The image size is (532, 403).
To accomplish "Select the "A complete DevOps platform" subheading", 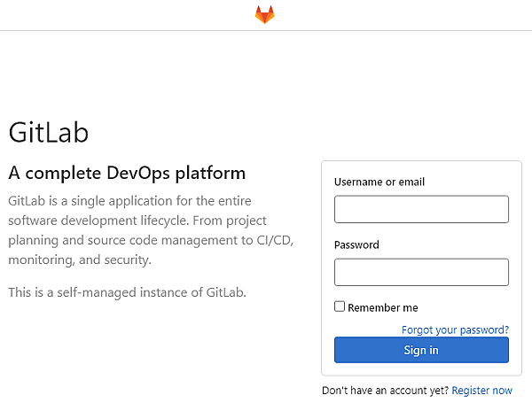I will coord(127,173).
